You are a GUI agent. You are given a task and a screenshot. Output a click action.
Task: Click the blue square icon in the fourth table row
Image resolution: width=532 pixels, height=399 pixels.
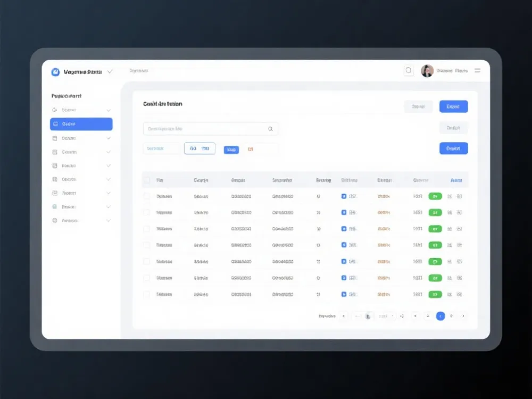coord(344,245)
